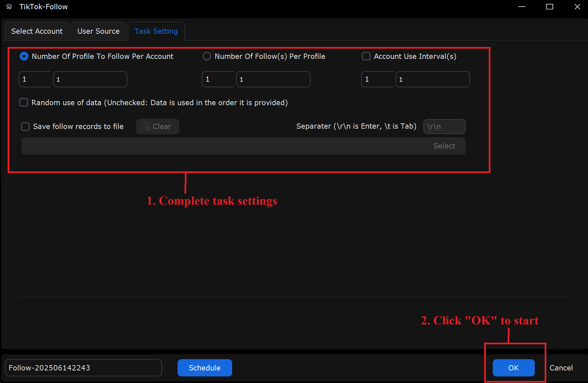Click the Select file button
The height and width of the screenshot is (383, 588).
pos(444,146)
